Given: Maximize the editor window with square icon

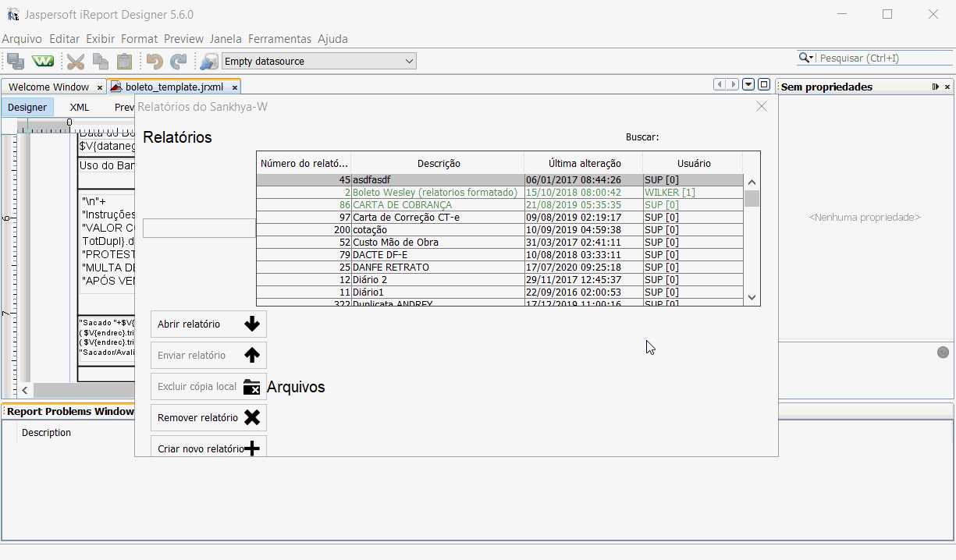Looking at the screenshot, I should [764, 85].
